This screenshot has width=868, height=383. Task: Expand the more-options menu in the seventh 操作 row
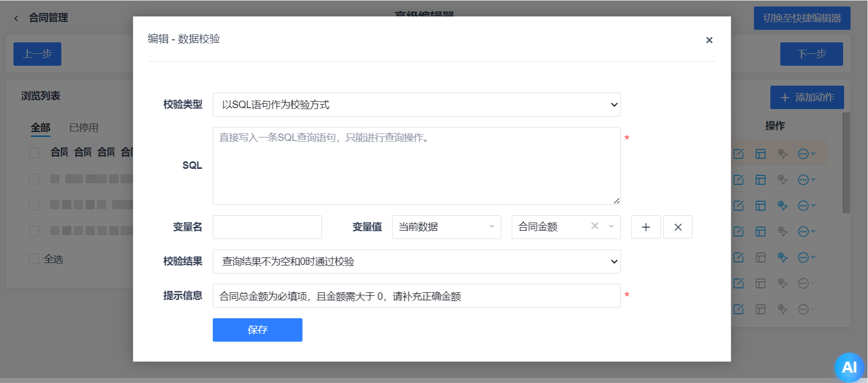click(806, 309)
